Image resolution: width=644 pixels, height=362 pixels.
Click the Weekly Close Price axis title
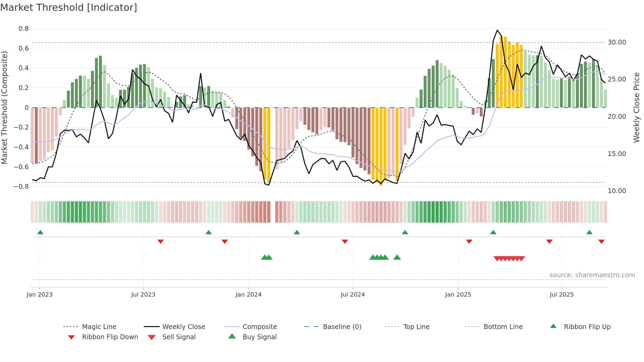636,107
